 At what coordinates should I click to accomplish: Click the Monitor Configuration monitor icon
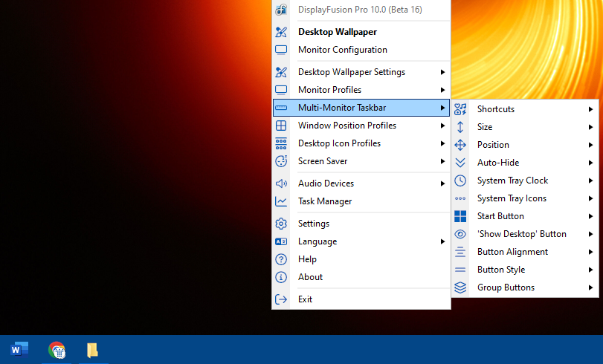pyautogui.click(x=281, y=50)
